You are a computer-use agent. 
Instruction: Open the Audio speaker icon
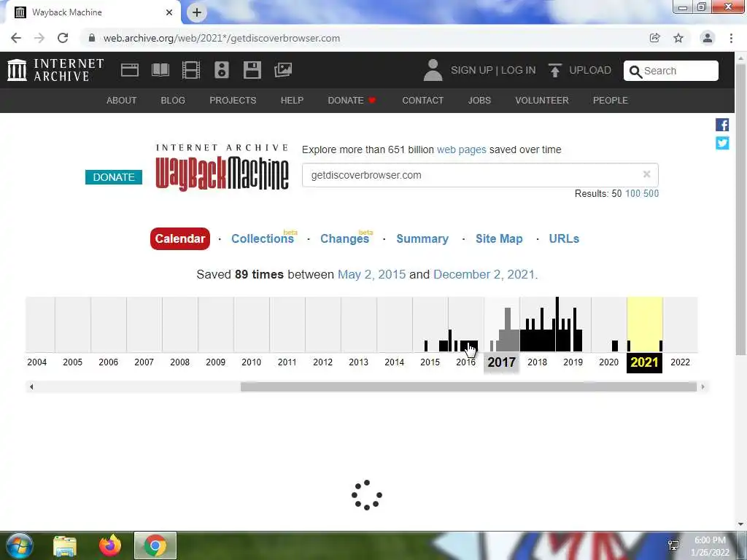tap(222, 70)
